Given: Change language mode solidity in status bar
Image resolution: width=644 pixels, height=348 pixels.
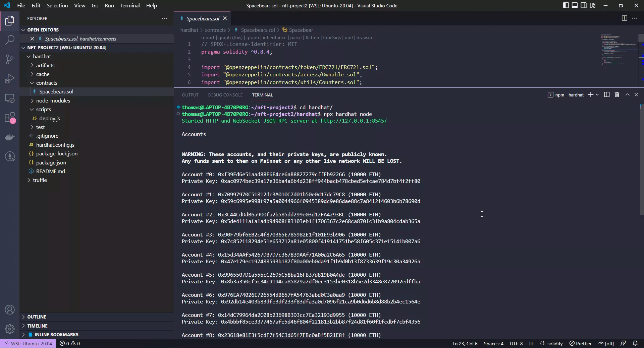Looking at the screenshot, I should point(555,343).
